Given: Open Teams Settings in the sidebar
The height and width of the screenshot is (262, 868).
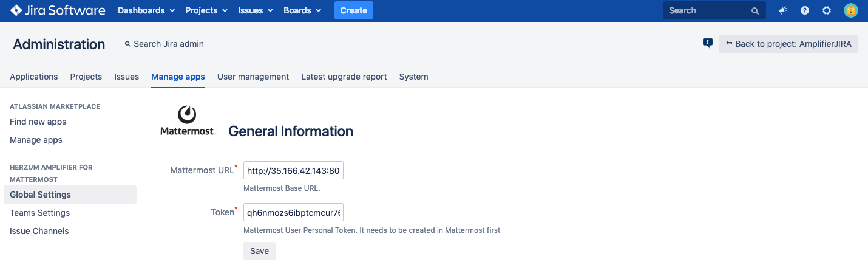Looking at the screenshot, I should click(x=40, y=213).
